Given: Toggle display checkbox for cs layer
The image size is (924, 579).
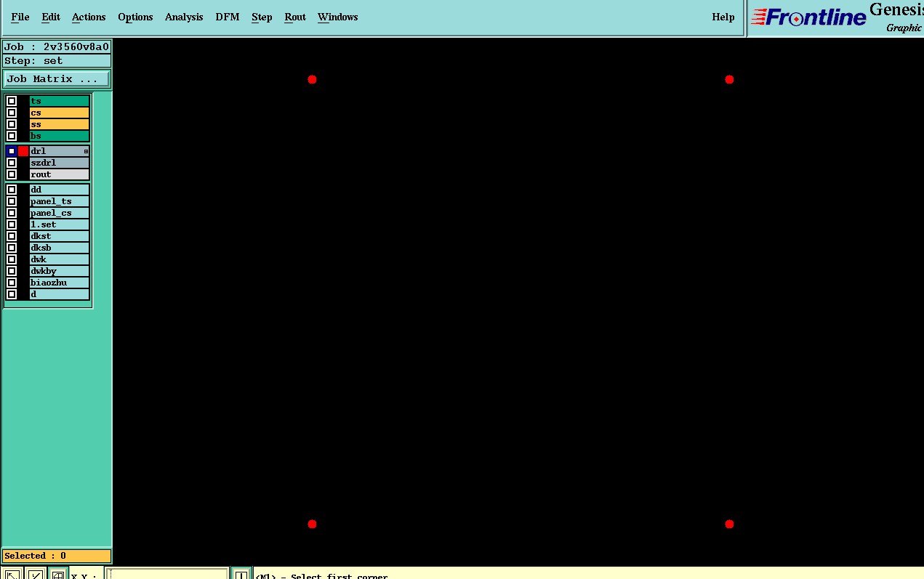Looking at the screenshot, I should [12, 113].
